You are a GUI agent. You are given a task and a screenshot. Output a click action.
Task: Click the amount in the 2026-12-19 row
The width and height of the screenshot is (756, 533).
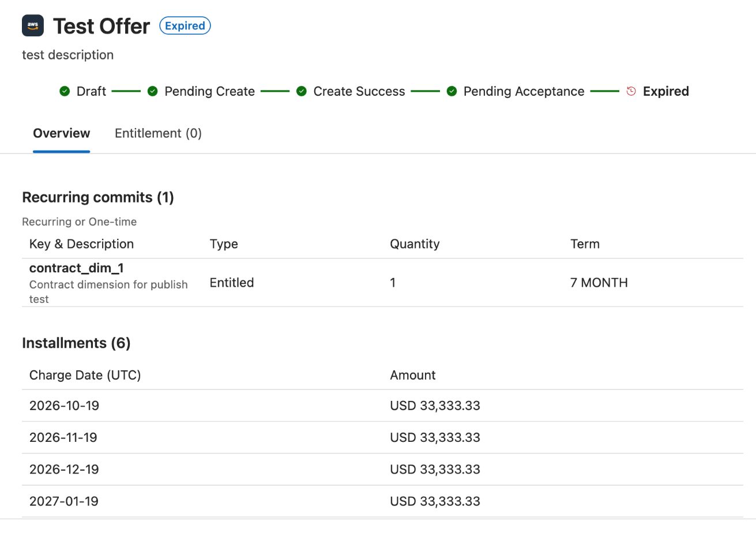coord(435,469)
